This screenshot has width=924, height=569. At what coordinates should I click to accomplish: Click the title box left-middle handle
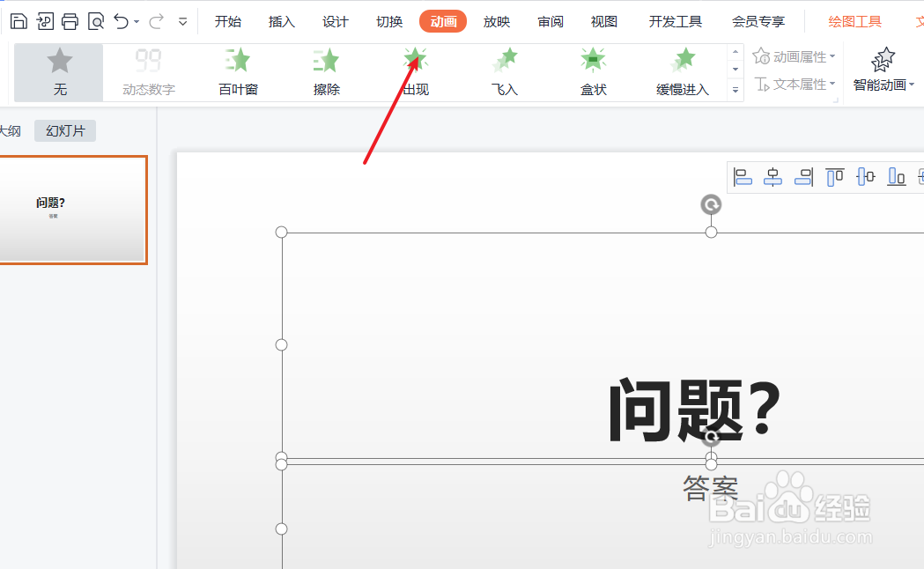(282, 344)
